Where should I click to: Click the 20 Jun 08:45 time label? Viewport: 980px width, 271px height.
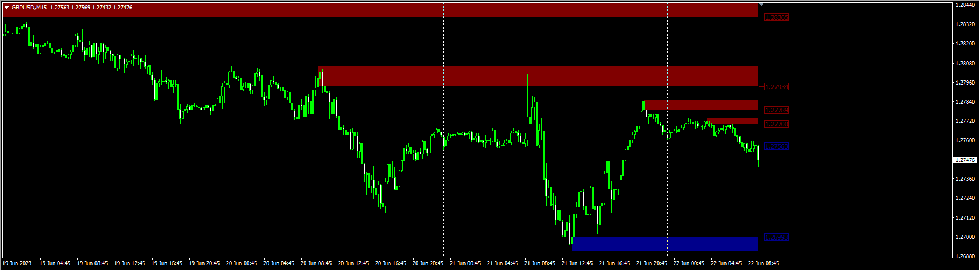316,263
